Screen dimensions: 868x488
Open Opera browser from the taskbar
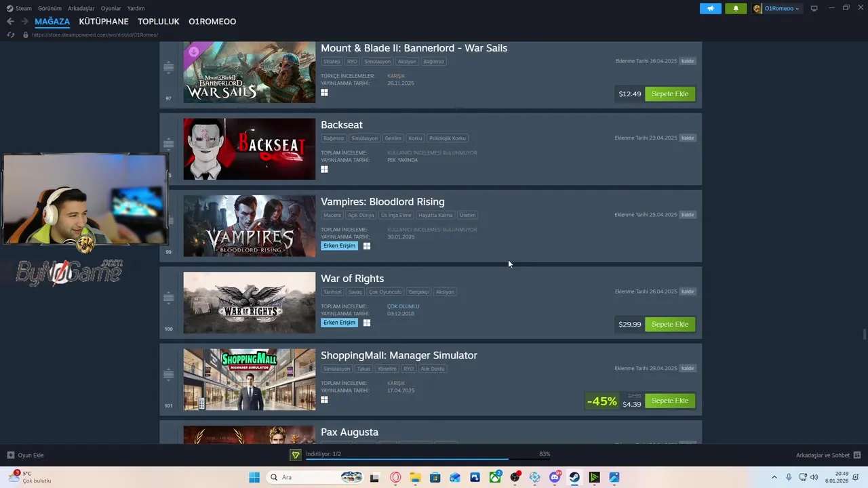(x=395, y=477)
